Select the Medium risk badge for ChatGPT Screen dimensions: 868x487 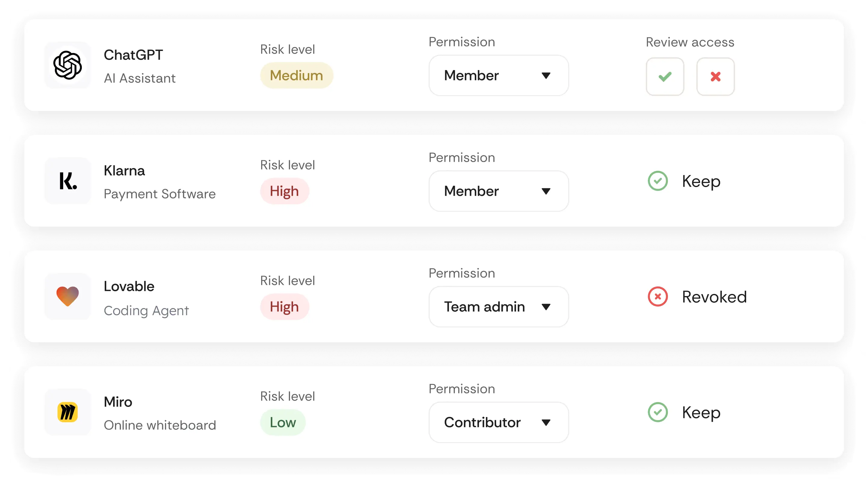pos(297,75)
